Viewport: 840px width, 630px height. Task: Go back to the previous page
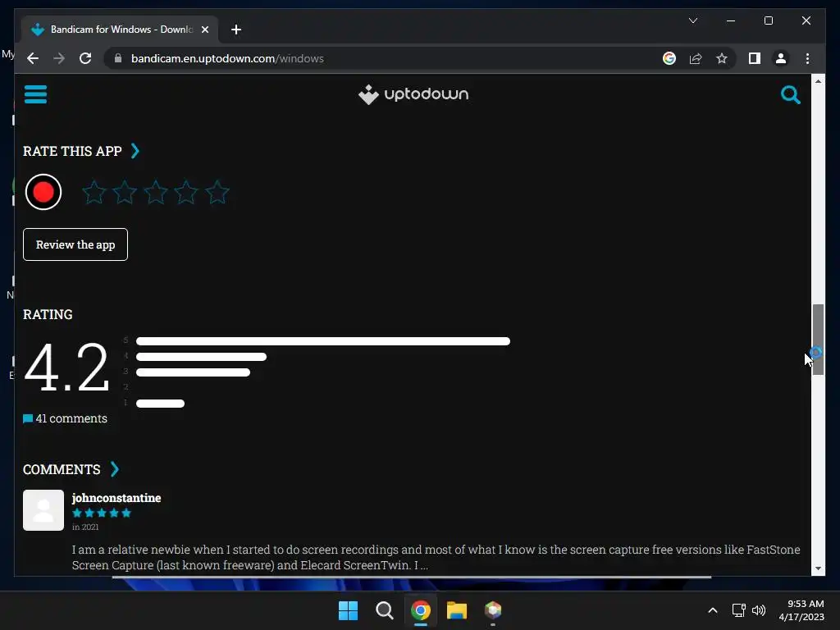[x=33, y=58]
